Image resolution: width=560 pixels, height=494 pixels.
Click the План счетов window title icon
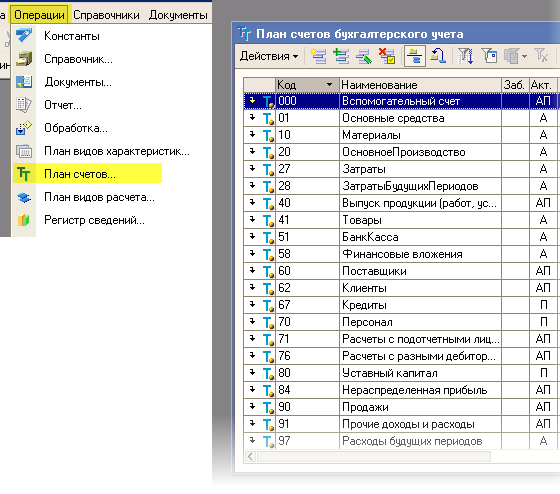point(245,33)
